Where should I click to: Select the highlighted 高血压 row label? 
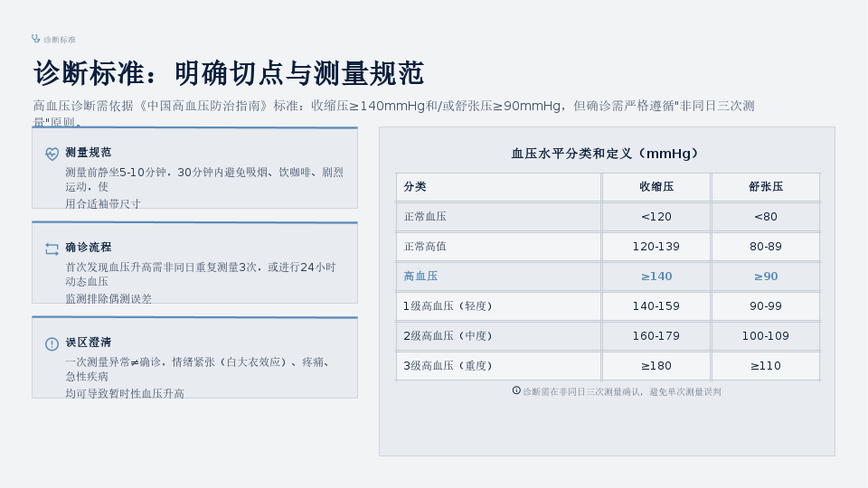[x=420, y=277]
